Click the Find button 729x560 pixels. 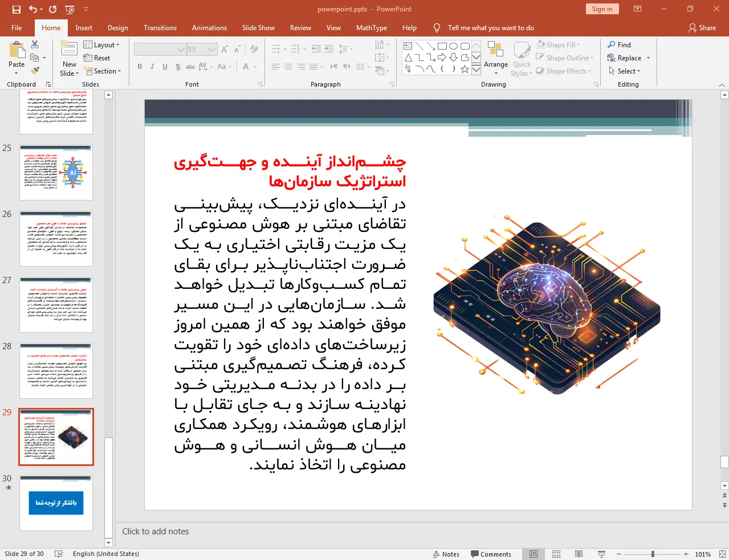pos(619,44)
